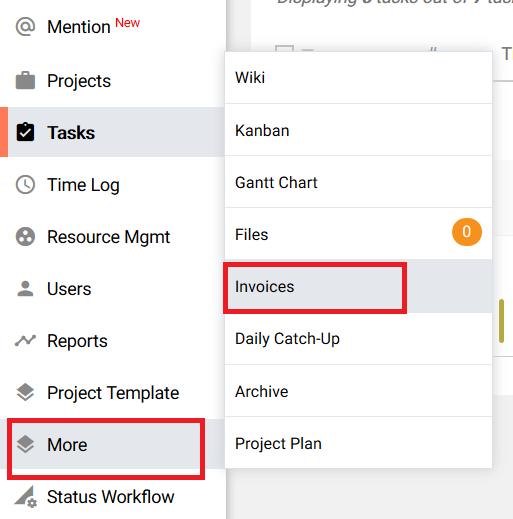Screen dimensions: 513x519
Task: Click the Mention at-sign icon
Action: [25, 27]
